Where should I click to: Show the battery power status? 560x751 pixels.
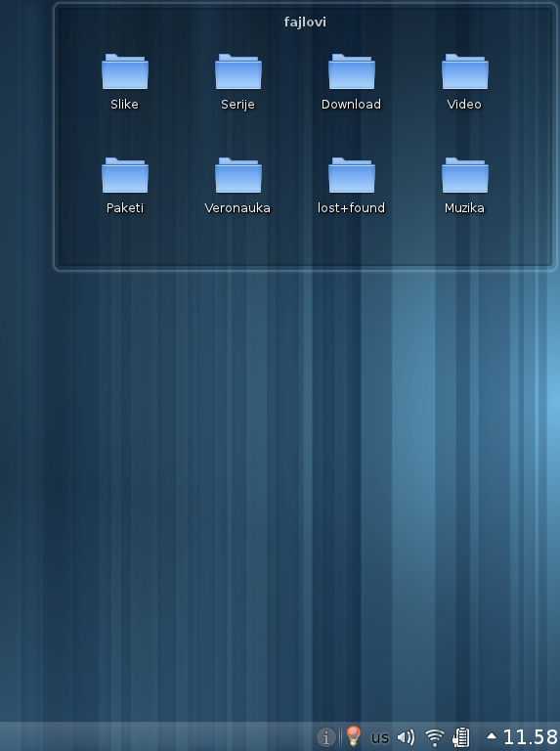point(461,737)
